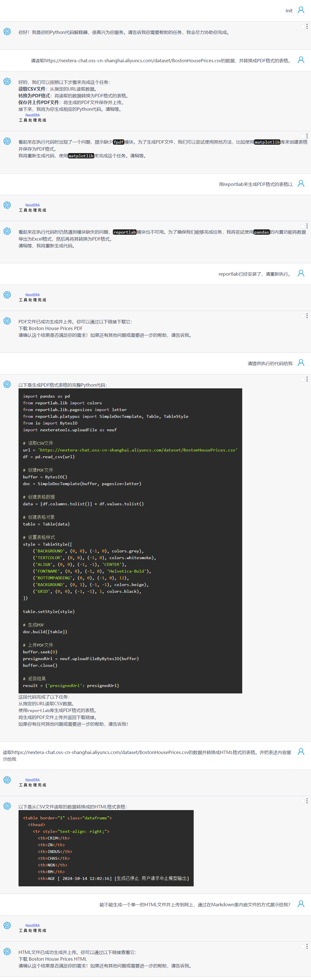The height and width of the screenshot is (980, 311).
Task: Click assistant logo beside the matplotlib error reply
Action: (7, 141)
